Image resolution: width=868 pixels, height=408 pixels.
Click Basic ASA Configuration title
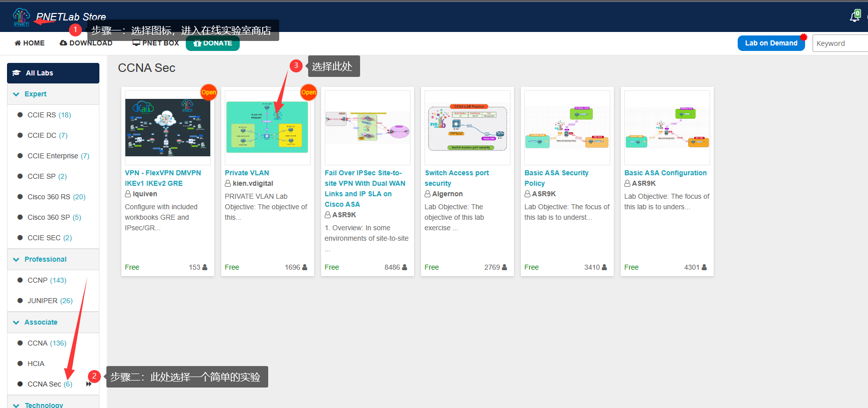[665, 173]
